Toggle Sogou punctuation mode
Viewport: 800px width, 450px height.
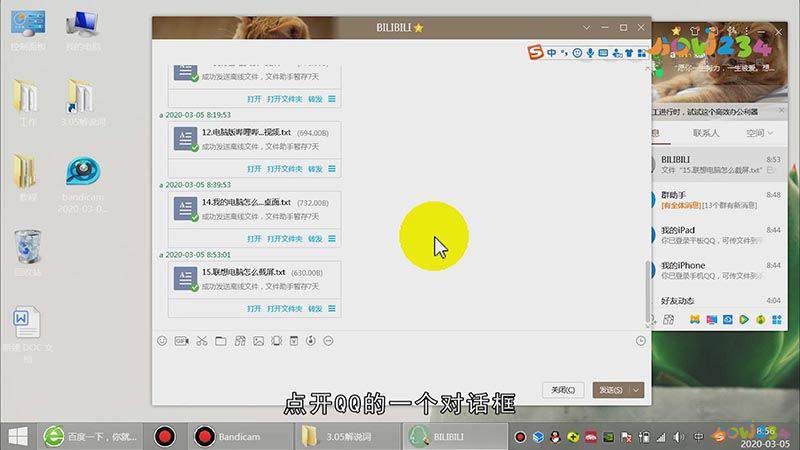tap(564, 53)
